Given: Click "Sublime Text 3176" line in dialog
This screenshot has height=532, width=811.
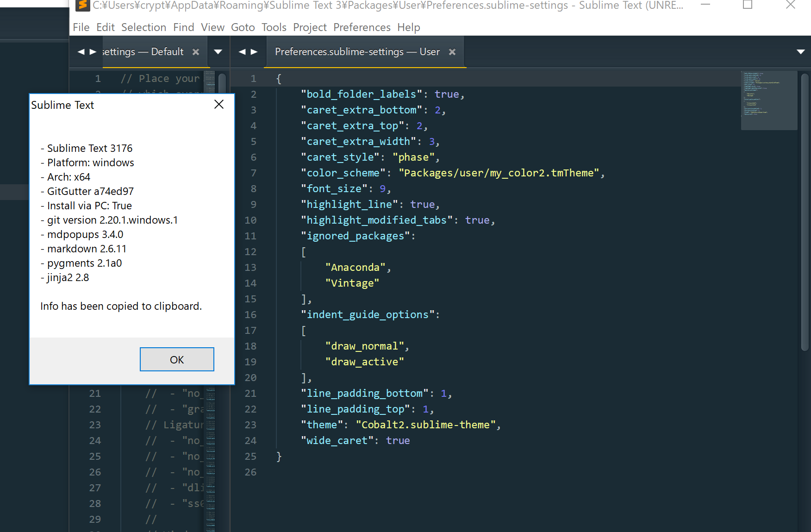Looking at the screenshot, I should coord(87,148).
